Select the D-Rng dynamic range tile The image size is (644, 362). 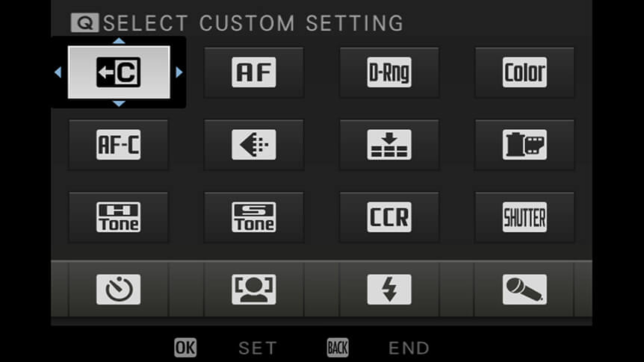pyautogui.click(x=389, y=72)
